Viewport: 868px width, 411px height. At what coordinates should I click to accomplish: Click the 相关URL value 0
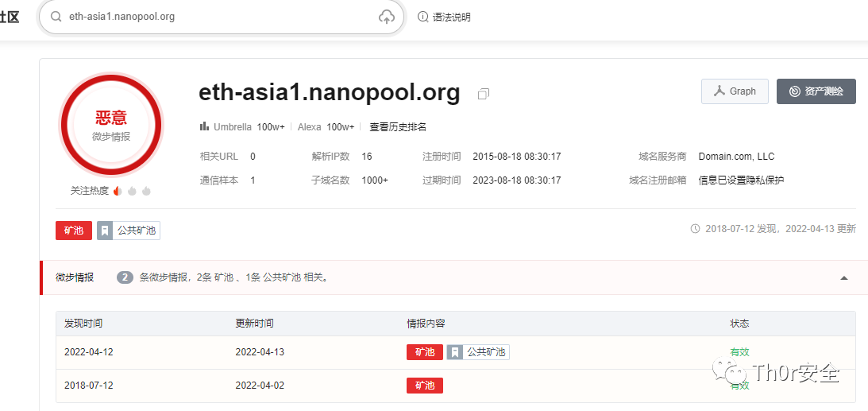coord(253,156)
